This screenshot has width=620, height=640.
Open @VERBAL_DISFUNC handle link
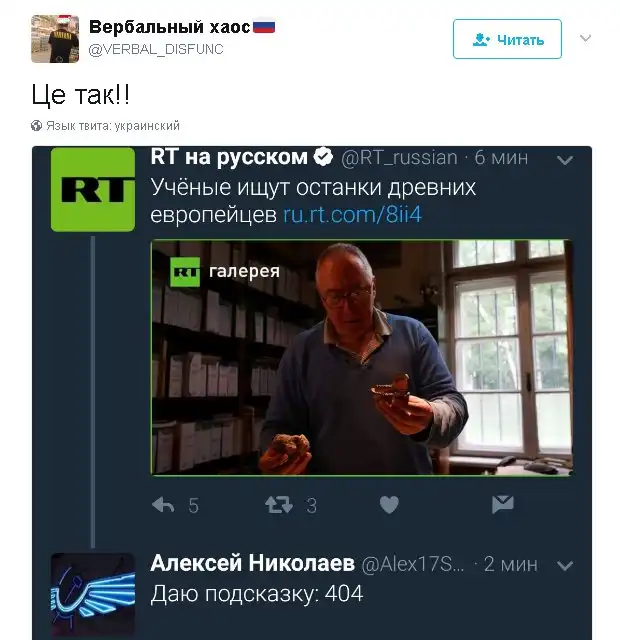(156, 49)
